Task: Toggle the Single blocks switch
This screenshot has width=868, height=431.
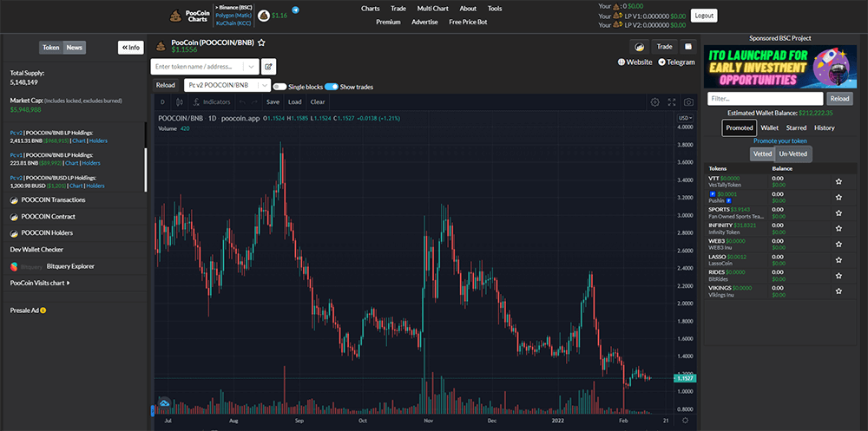Action: pyautogui.click(x=279, y=87)
